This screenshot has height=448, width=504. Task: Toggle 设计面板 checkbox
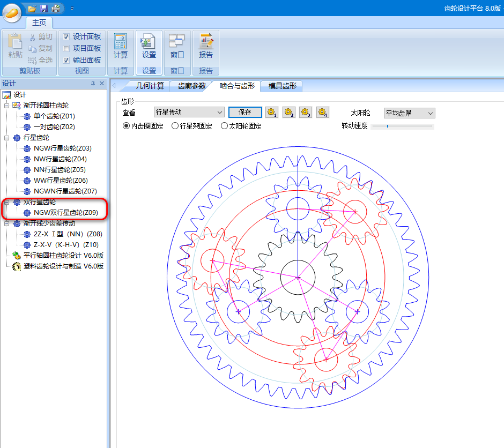(66, 36)
